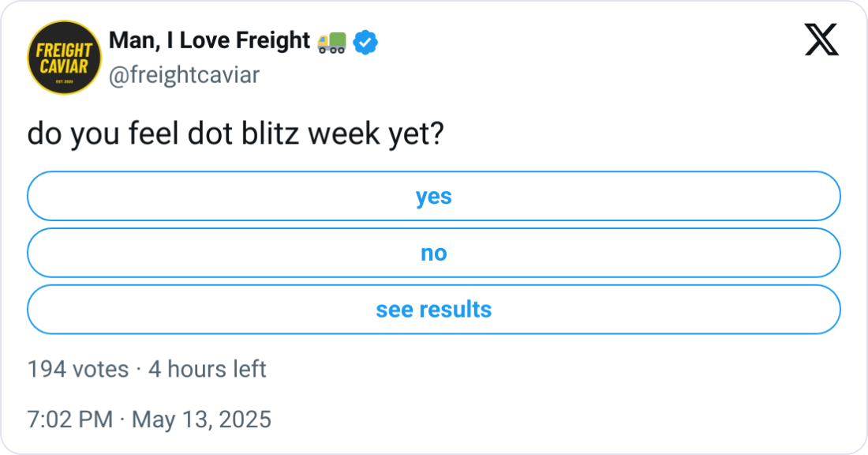Click the X logo in the corner

tap(821, 39)
